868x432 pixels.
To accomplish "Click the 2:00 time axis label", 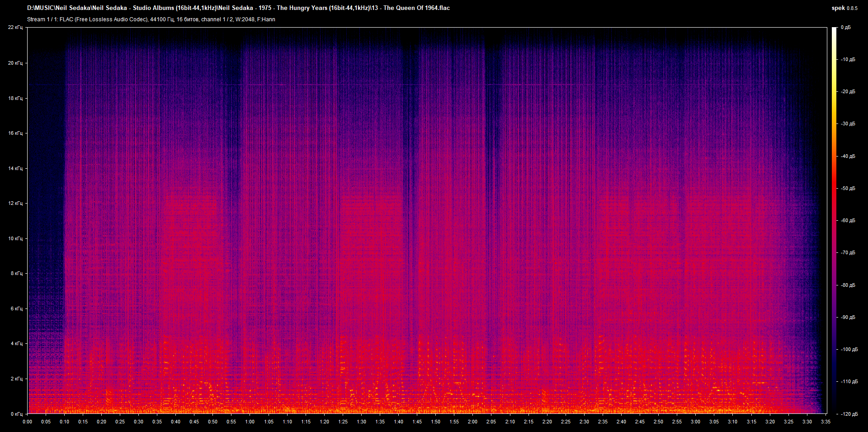I will tap(473, 422).
